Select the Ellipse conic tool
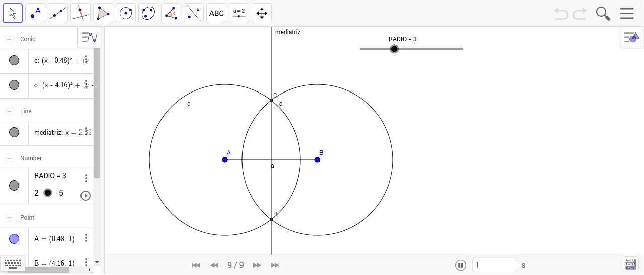The width and height of the screenshot is (644, 275). pyautogui.click(x=148, y=13)
